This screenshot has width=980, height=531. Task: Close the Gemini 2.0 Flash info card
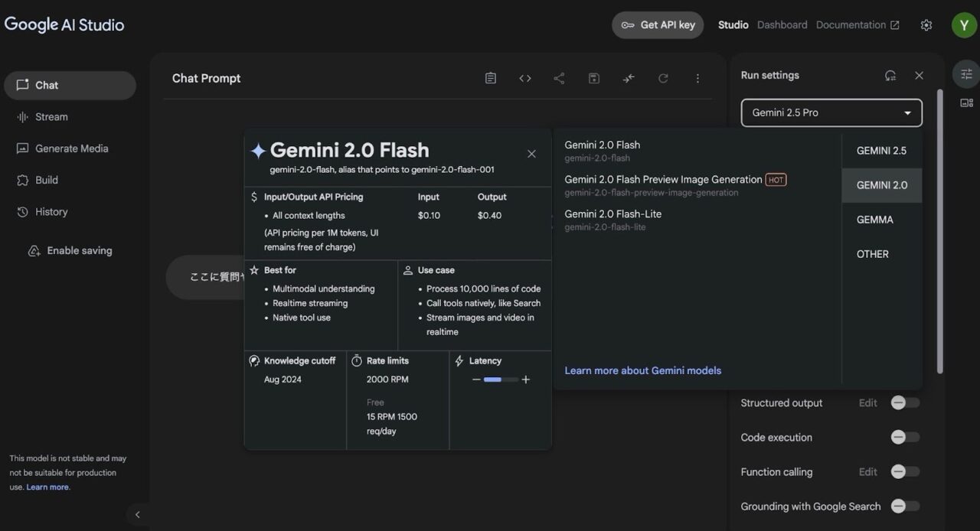pos(531,154)
